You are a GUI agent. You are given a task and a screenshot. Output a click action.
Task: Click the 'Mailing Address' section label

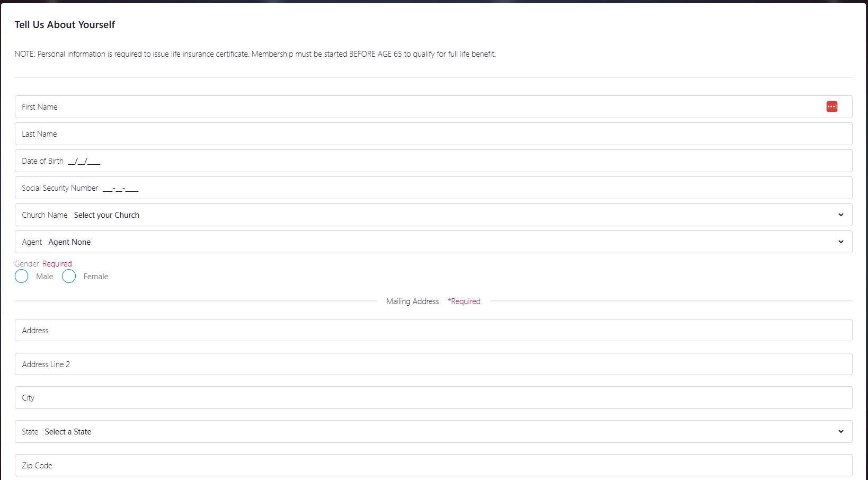[412, 301]
